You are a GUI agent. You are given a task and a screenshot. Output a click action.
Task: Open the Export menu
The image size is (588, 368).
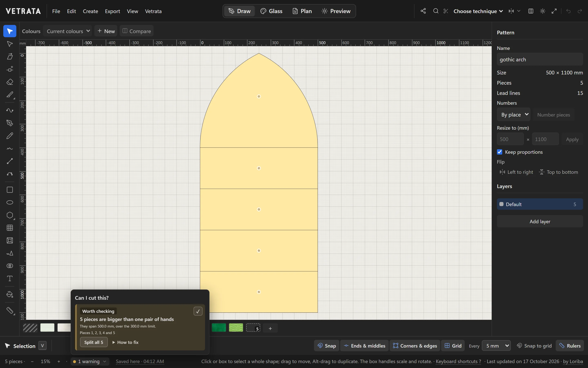(112, 11)
